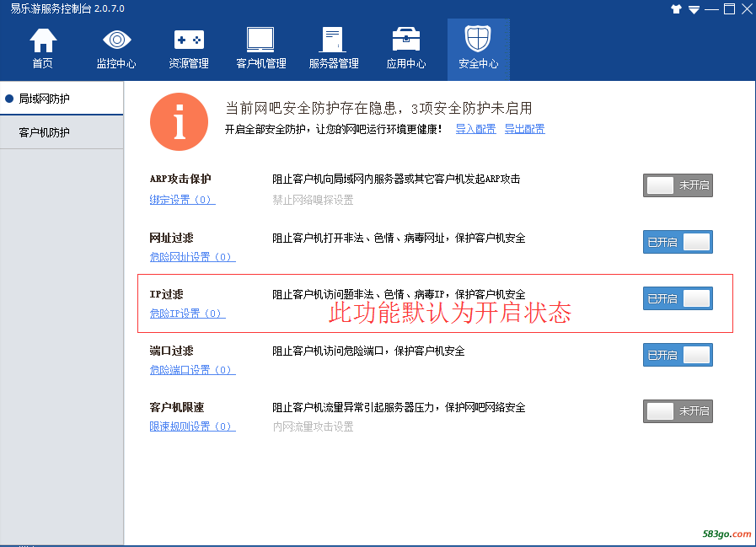Click the 网址过滤 heading

(x=172, y=238)
